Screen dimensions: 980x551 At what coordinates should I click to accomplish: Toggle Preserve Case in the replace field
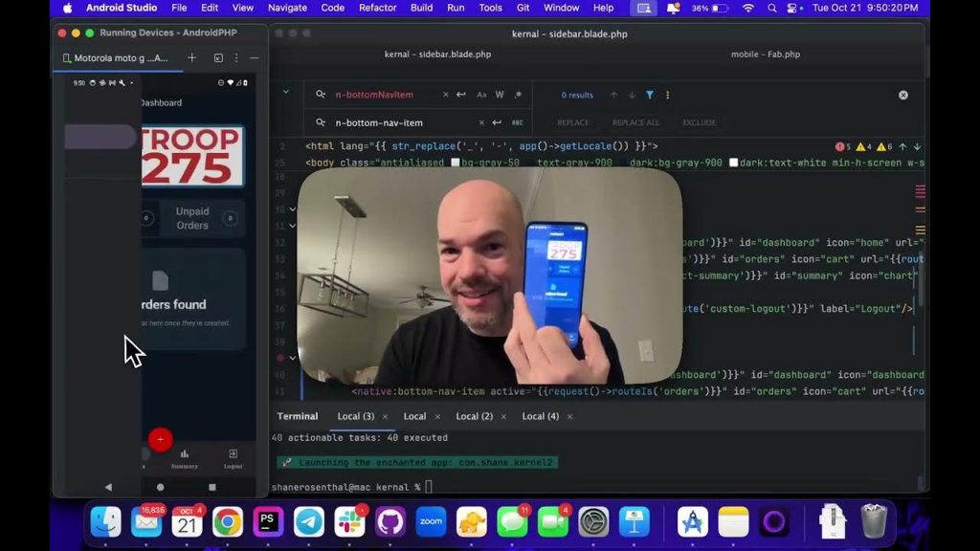click(x=518, y=122)
